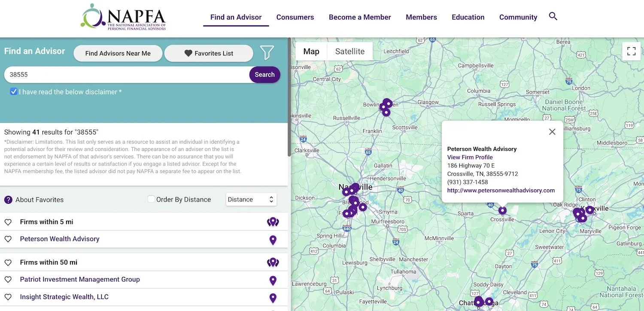
Task: Open the Community menu
Action: (x=518, y=17)
